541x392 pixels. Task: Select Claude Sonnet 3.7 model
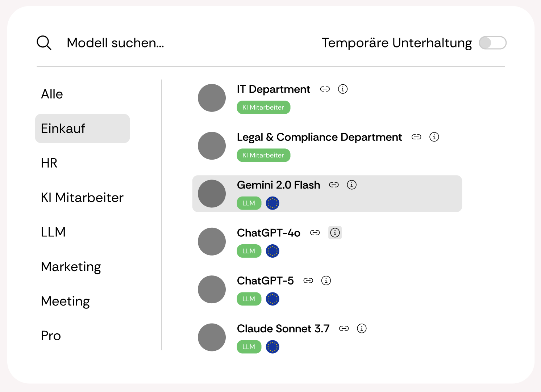pyautogui.click(x=283, y=328)
